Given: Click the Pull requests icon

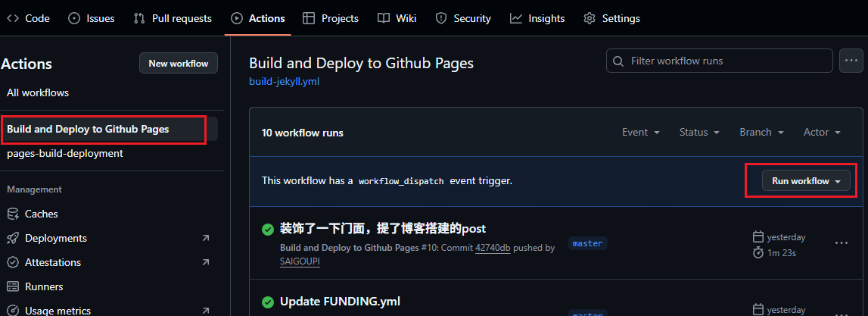Looking at the screenshot, I should [139, 18].
